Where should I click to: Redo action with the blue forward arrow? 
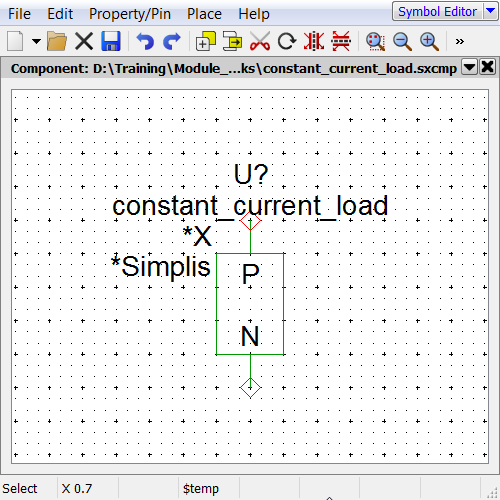pyautogui.click(x=172, y=41)
